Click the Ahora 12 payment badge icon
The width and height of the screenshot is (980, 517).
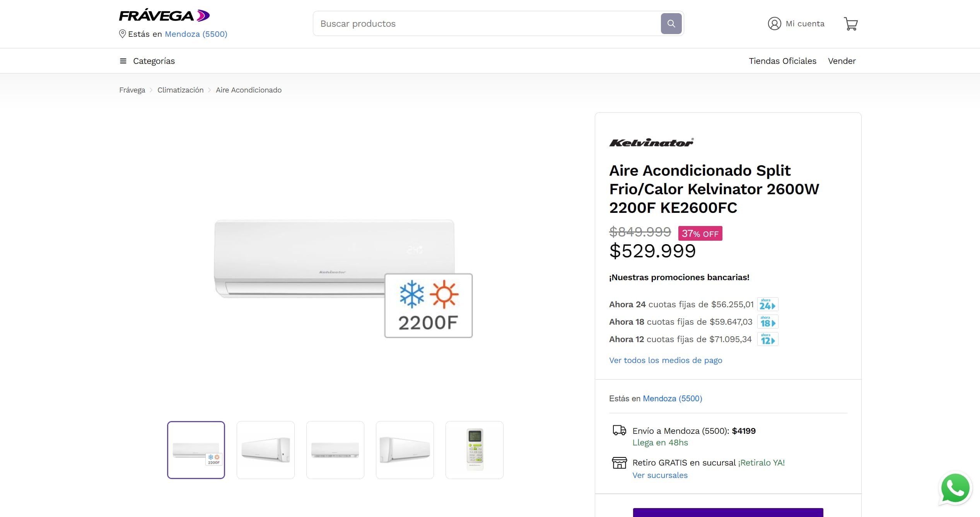click(767, 339)
